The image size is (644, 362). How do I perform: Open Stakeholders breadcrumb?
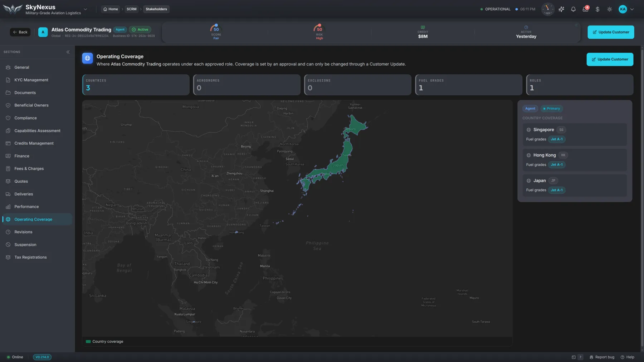coord(156,9)
